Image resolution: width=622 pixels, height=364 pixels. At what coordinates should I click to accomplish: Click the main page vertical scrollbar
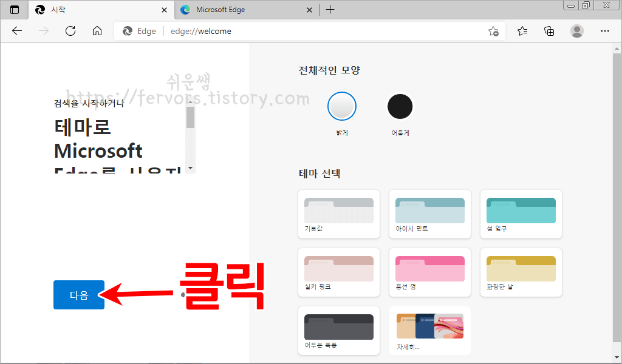(x=617, y=197)
